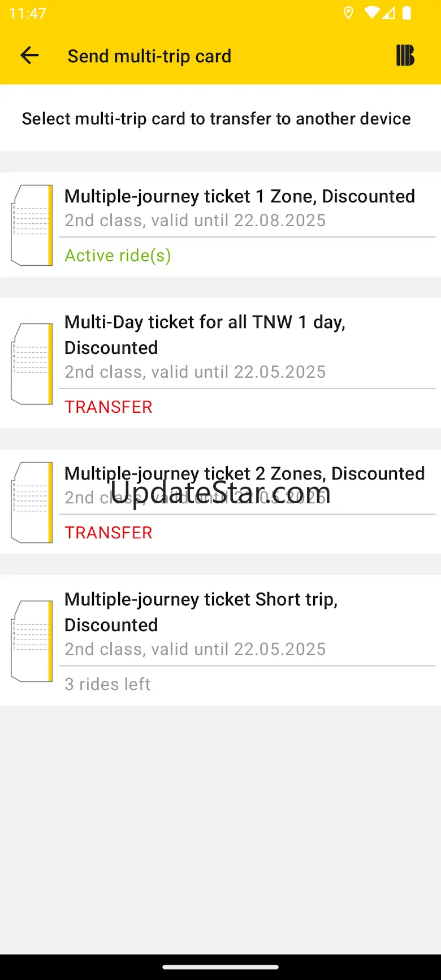Tap the location icon in the status bar
Image resolution: width=441 pixels, height=980 pixels.
pos(348,13)
